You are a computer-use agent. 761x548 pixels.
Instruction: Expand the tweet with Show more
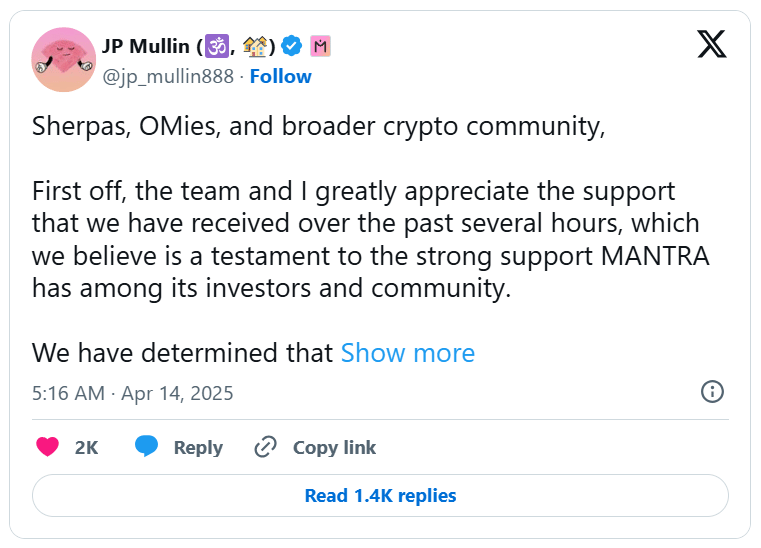pos(407,353)
